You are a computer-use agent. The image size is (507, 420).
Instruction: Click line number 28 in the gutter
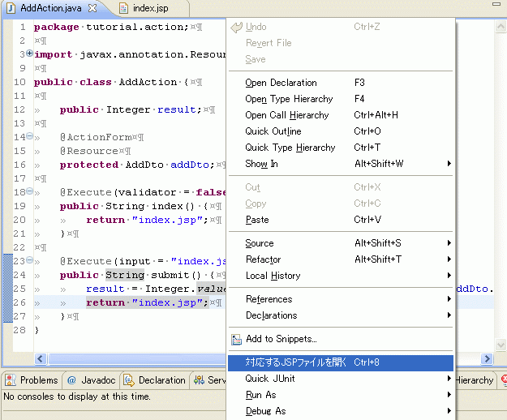pos(19,330)
